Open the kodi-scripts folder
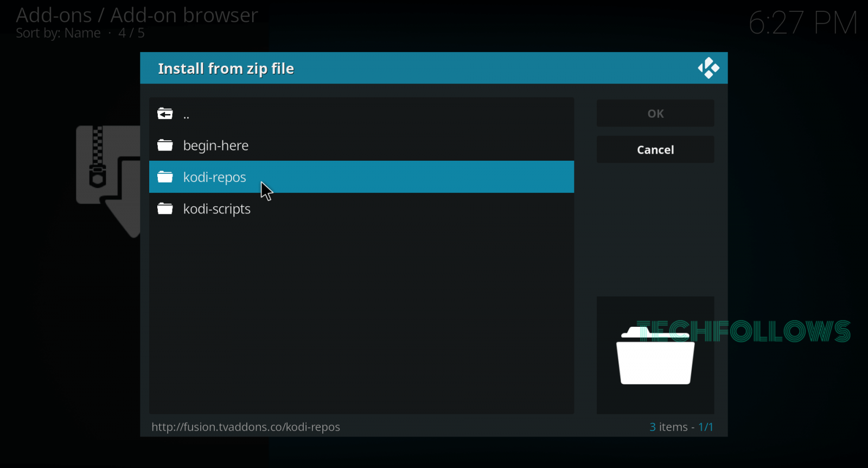The image size is (868, 468). [361, 208]
